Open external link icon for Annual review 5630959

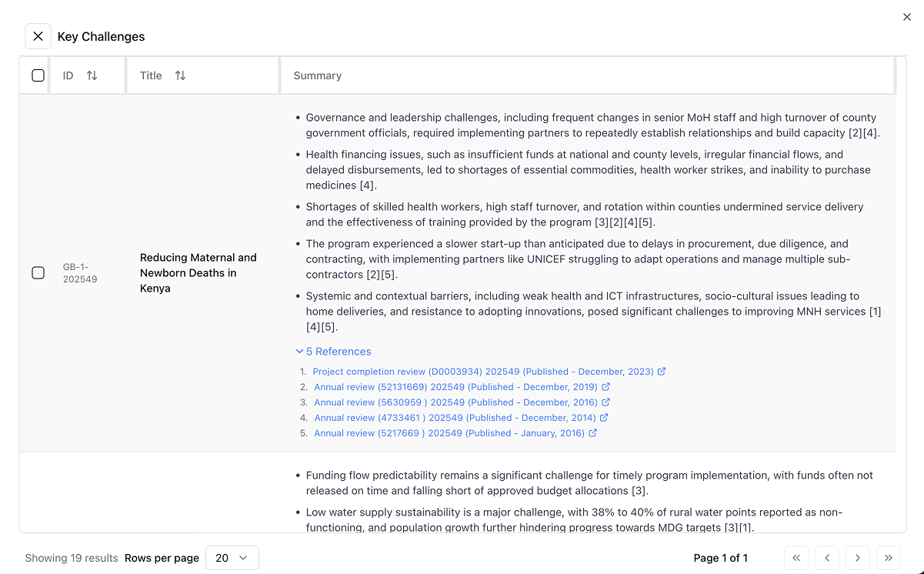(x=605, y=402)
